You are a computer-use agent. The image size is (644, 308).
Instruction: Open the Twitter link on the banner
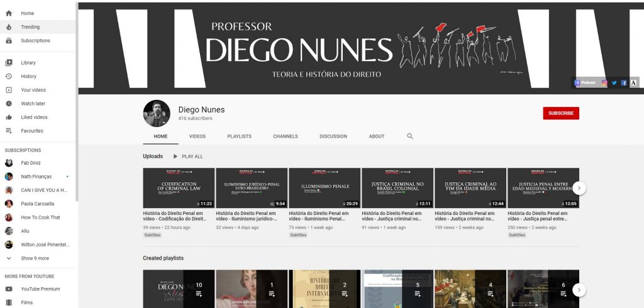pyautogui.click(x=614, y=82)
